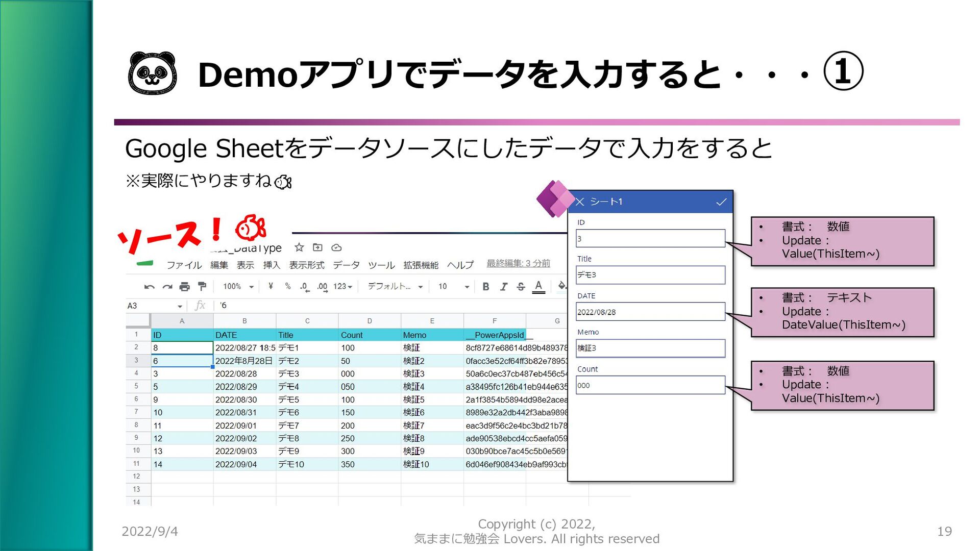Screen dimensions: 980x551
Task: Click cell 検証7
Action: pyautogui.click(x=432, y=425)
